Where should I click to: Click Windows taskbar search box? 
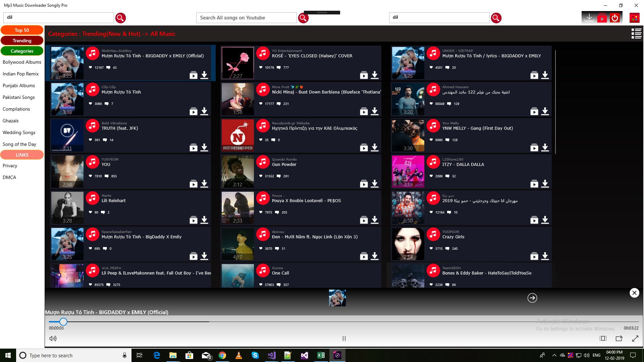74,355
